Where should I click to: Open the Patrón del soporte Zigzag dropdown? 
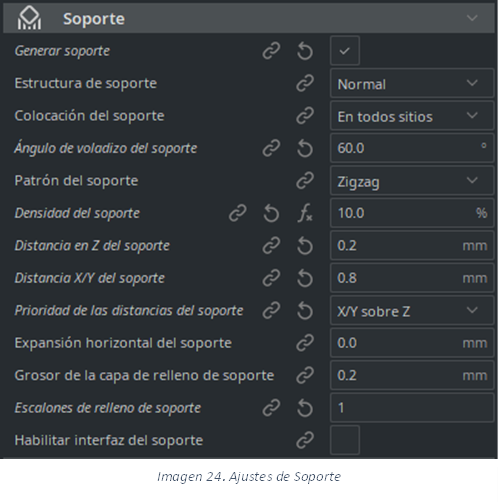412,180
